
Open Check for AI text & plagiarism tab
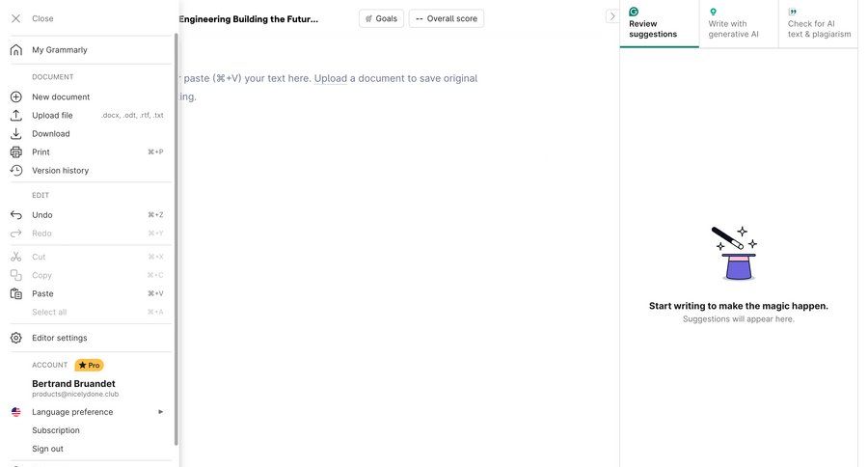pos(818,24)
